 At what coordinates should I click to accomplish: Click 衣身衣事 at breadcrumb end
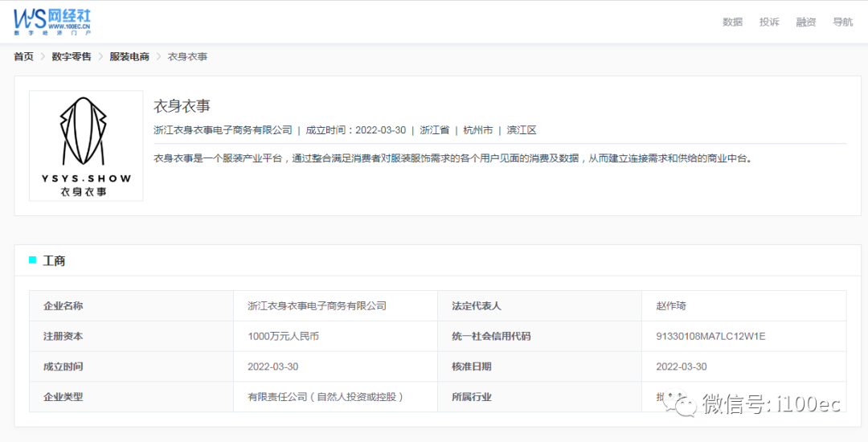[x=187, y=56]
